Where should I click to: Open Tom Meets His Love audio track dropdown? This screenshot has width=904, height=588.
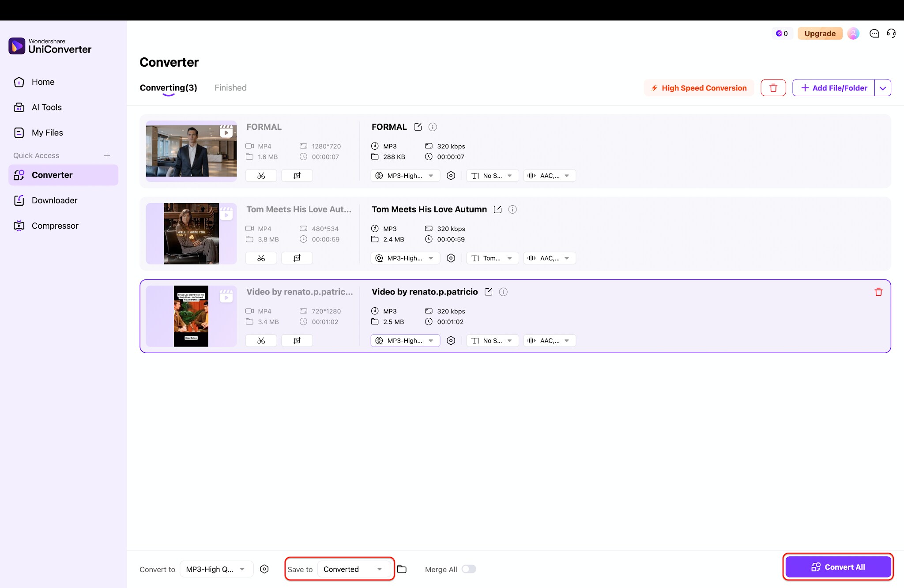pos(550,258)
